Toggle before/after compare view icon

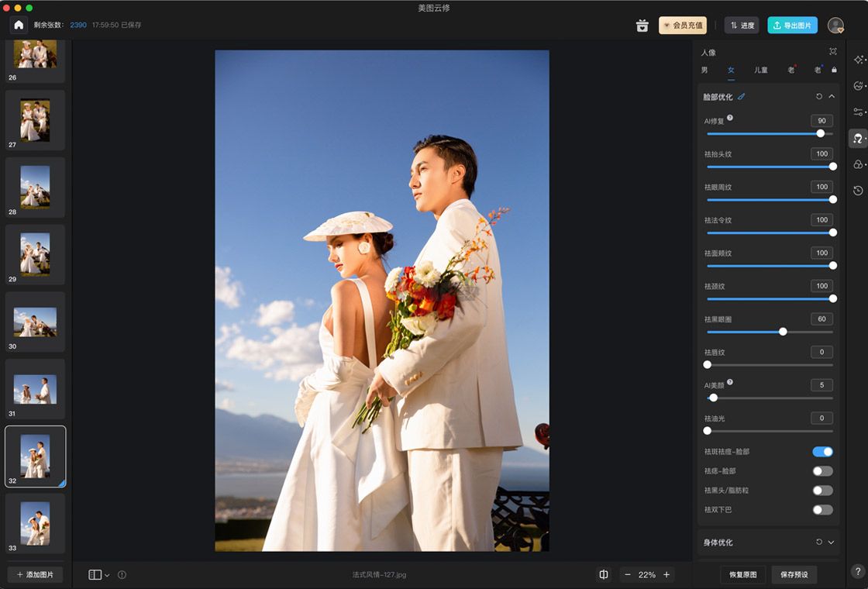pyautogui.click(x=604, y=574)
